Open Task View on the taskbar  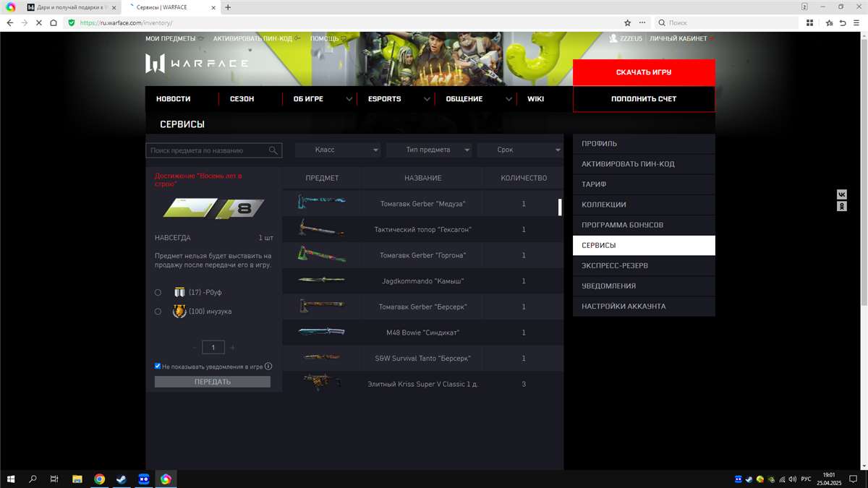click(x=54, y=479)
